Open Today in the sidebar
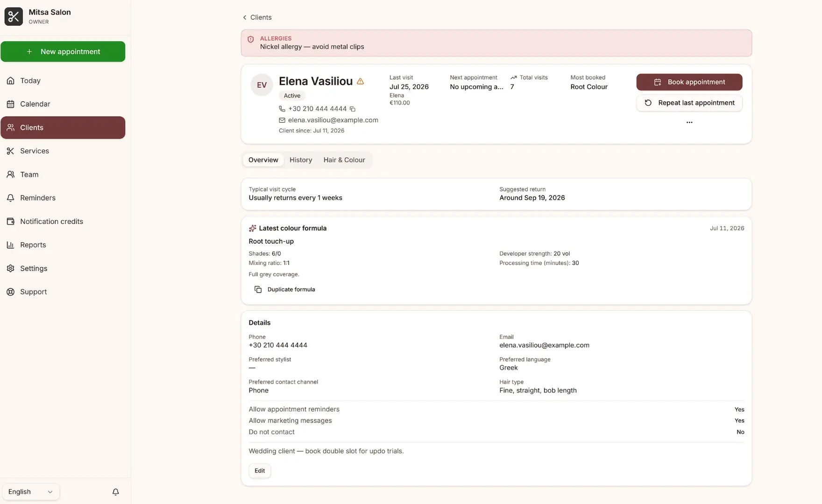Viewport: 822px width, 504px height. pyautogui.click(x=63, y=81)
